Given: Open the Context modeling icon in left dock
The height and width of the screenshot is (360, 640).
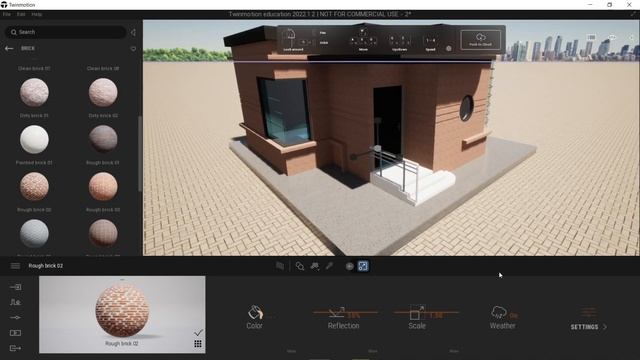Looking at the screenshot, I should 16,302.
